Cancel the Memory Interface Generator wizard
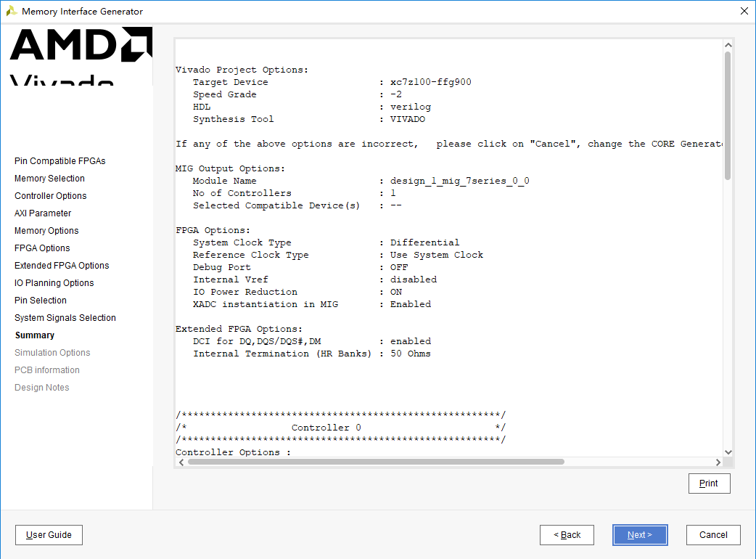Image resolution: width=756 pixels, height=559 pixels. click(713, 535)
